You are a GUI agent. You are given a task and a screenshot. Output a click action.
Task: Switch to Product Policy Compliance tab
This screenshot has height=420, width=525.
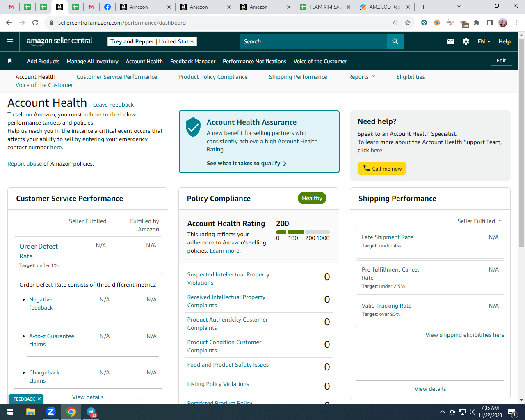click(x=213, y=77)
